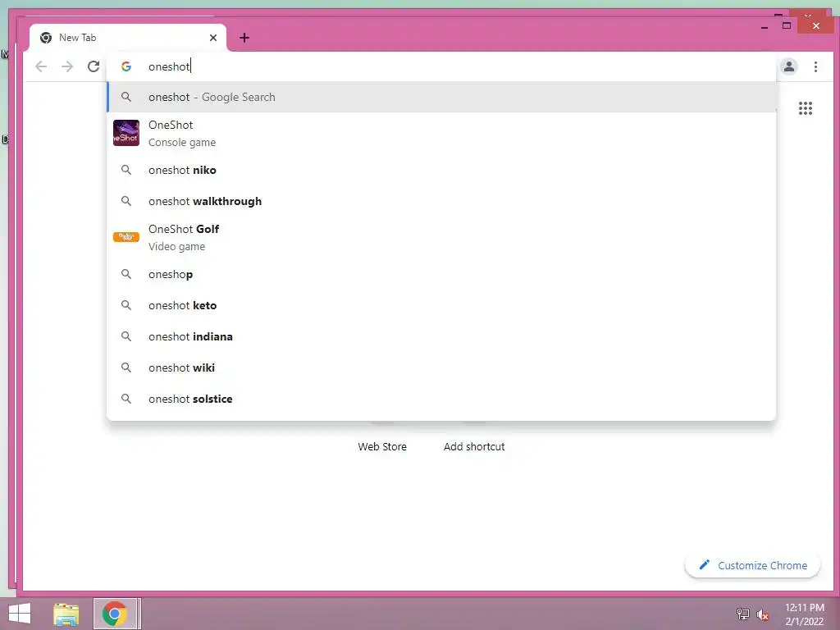The width and height of the screenshot is (840, 630).
Task: Click the Chrome taskbar icon
Action: point(115,614)
